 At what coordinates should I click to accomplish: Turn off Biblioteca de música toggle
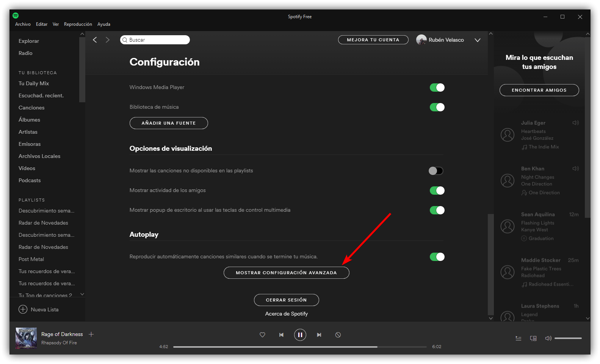pyautogui.click(x=437, y=107)
